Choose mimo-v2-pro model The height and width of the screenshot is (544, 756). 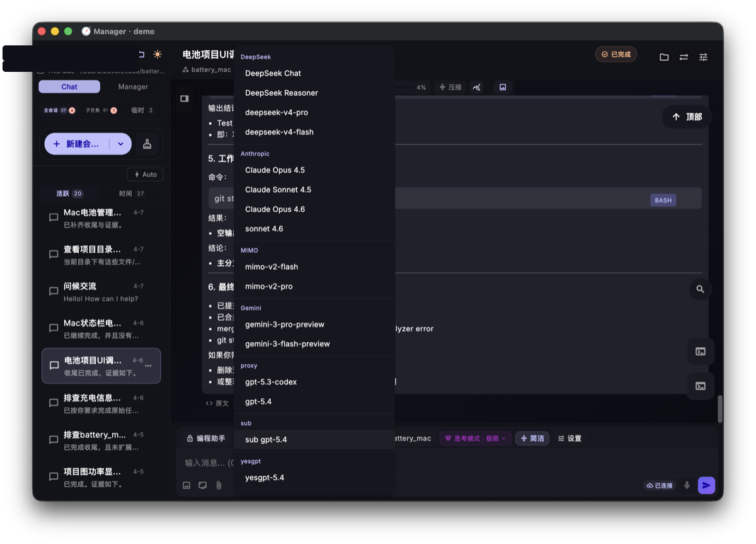point(314,286)
